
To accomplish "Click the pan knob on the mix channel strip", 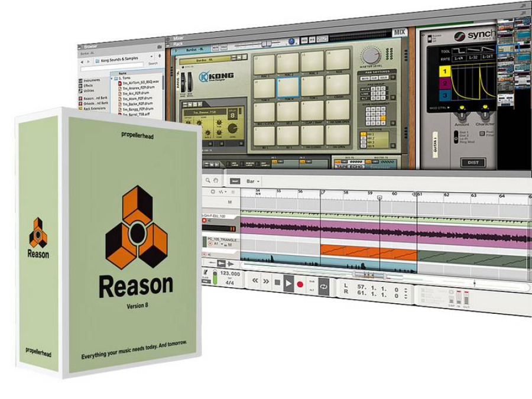I will click(291, 41).
